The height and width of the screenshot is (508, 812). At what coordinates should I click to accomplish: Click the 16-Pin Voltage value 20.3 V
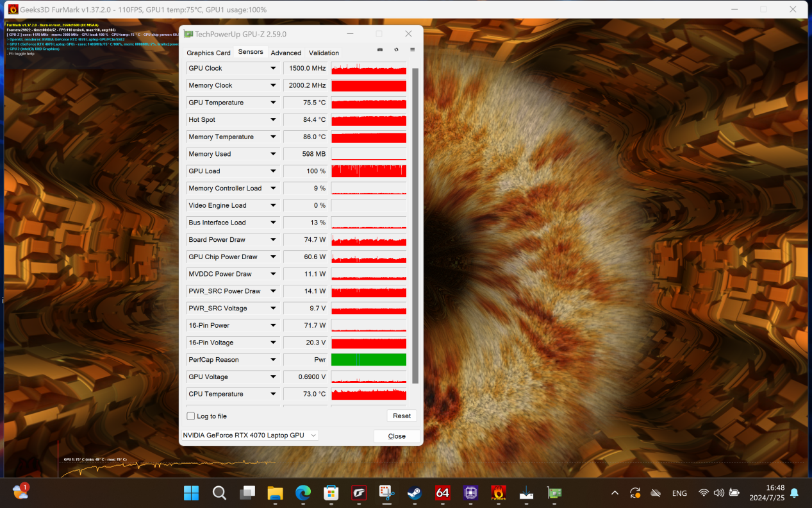(x=305, y=343)
